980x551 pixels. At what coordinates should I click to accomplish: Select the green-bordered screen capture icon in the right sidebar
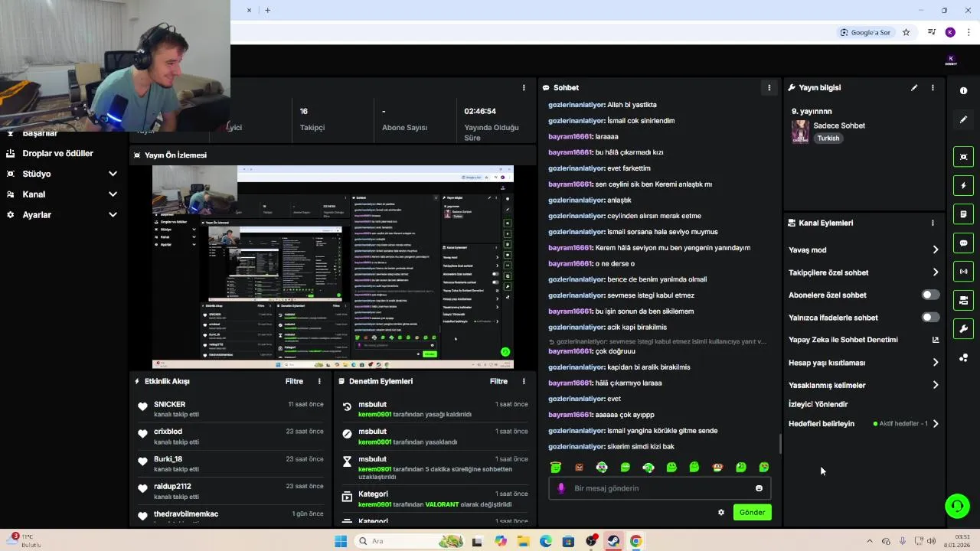pos(963,157)
